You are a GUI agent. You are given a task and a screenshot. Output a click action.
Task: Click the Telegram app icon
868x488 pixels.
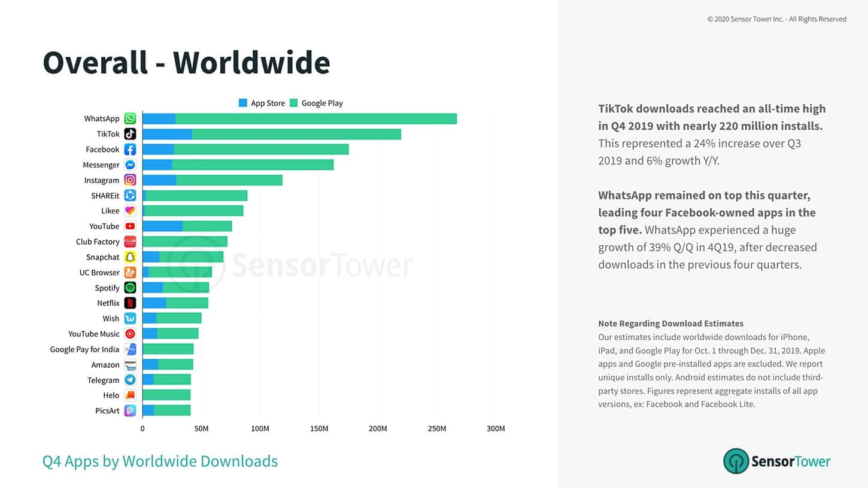130,380
